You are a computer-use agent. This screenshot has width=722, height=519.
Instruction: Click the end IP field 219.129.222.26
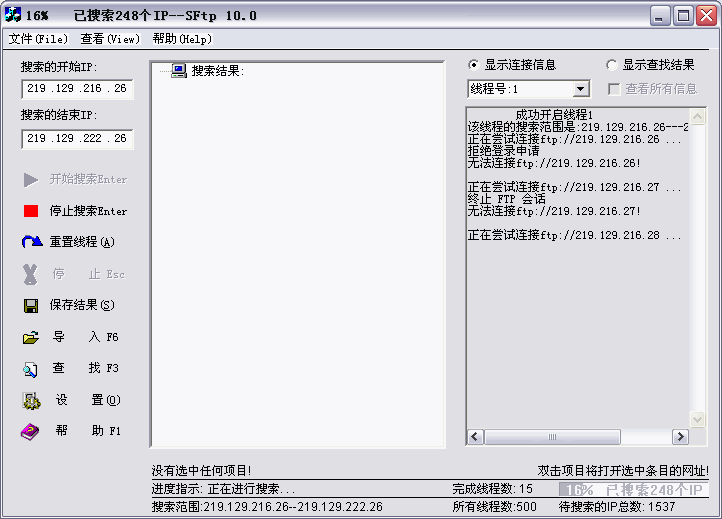click(x=77, y=139)
